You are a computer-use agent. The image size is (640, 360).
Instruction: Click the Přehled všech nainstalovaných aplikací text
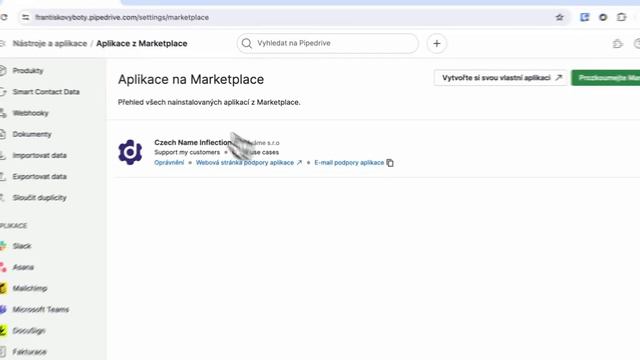click(209, 102)
